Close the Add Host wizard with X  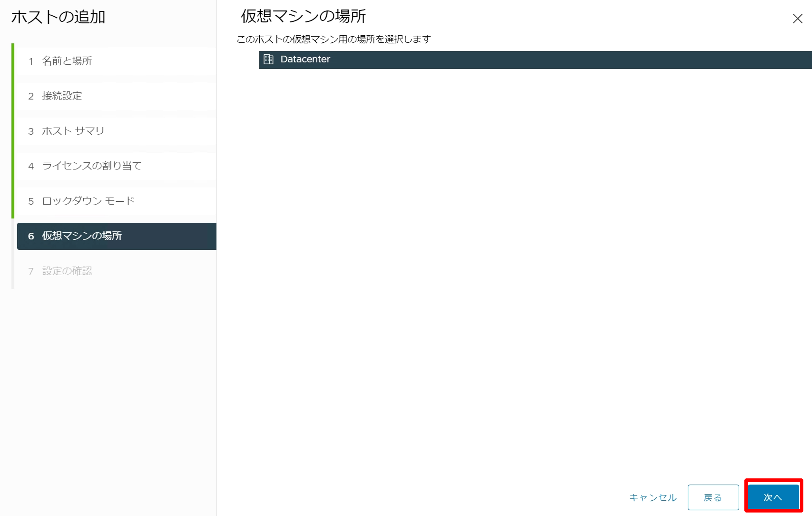(797, 19)
